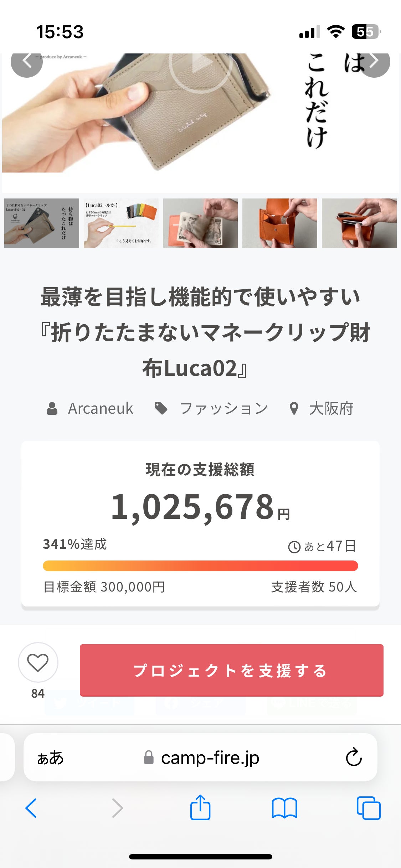The height and width of the screenshot is (868, 401).
Task: Tap the Safari reload icon
Action: point(354,757)
